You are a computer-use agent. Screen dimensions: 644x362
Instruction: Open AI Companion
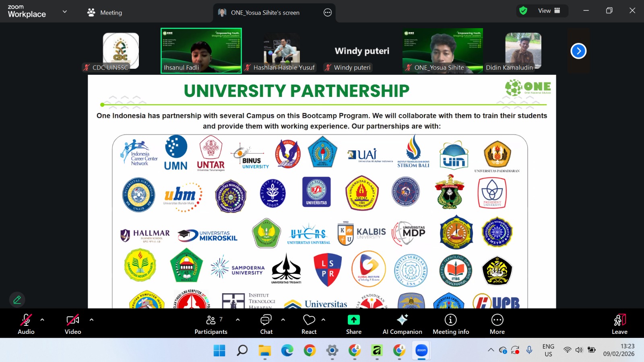point(402,324)
